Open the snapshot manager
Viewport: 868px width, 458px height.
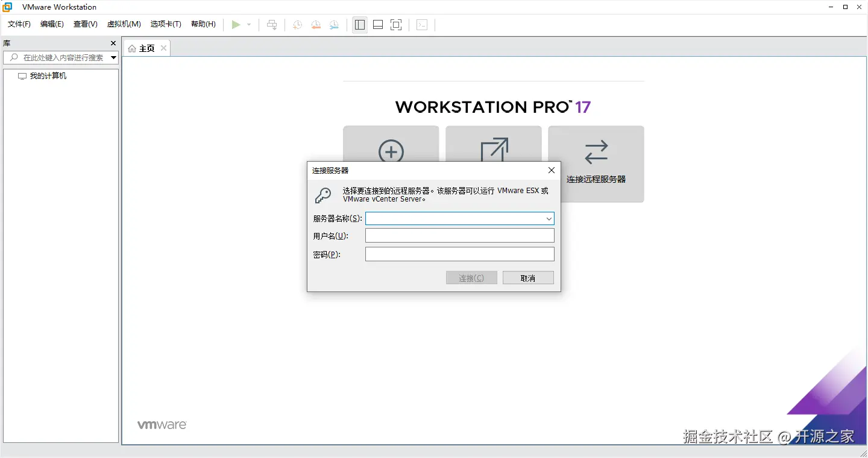tap(334, 24)
